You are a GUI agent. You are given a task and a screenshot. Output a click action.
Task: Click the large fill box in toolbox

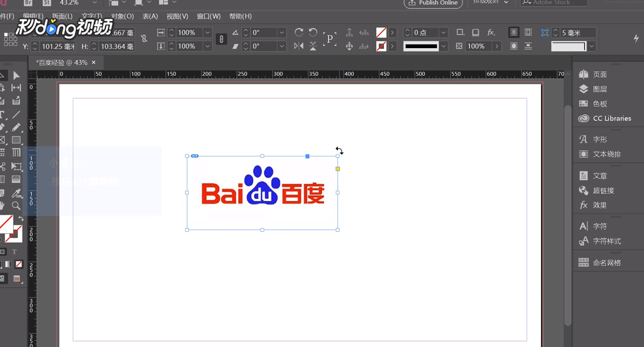point(6,224)
